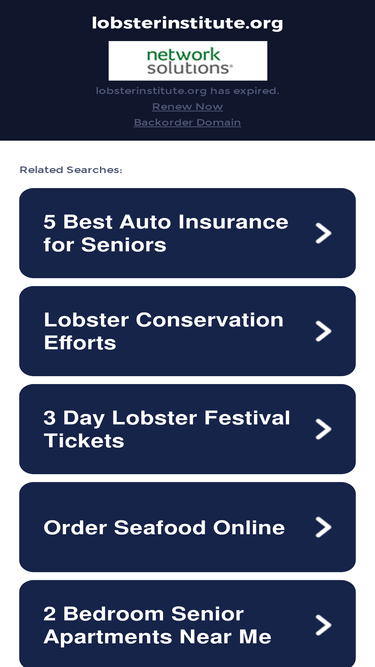Screen dimensions: 375x667
Task: Open the Backorder Domain link
Action: pyautogui.click(x=188, y=123)
